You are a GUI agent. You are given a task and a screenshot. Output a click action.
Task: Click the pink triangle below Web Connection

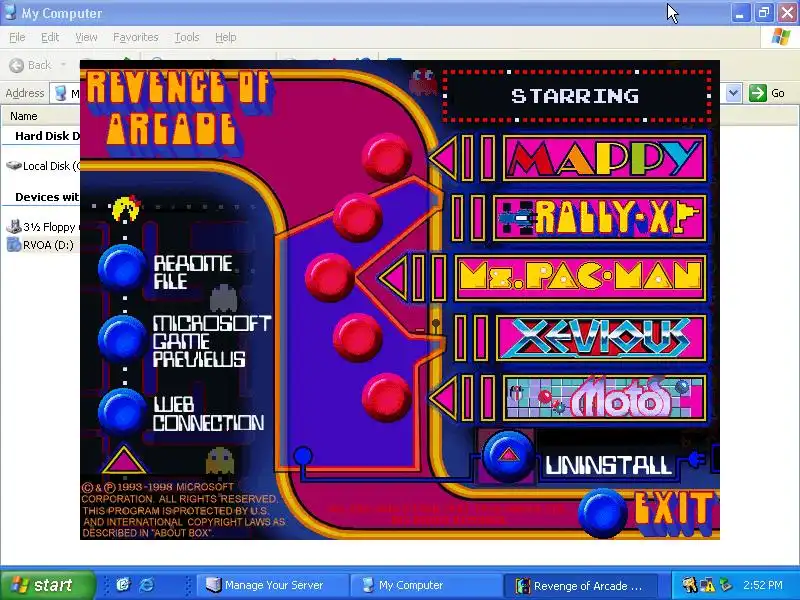point(123,459)
